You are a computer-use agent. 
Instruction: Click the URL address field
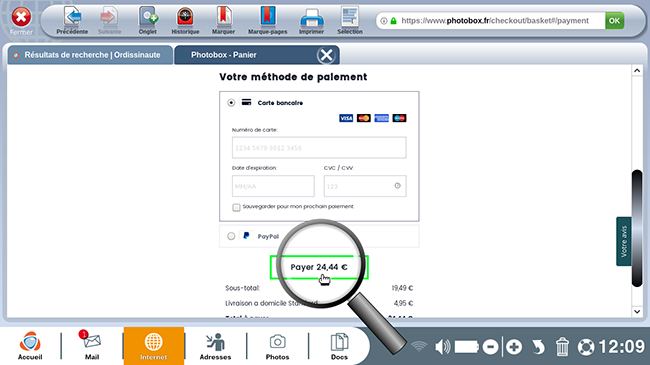point(495,21)
